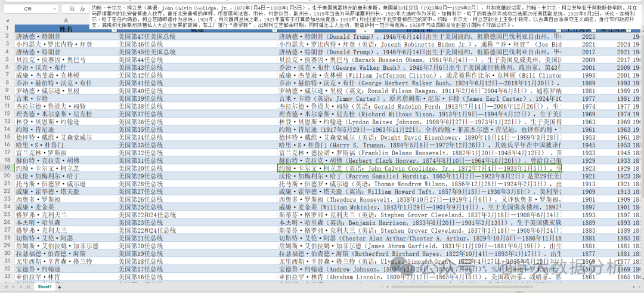
Task: Select cell 美国第47任美国总统
Action: coord(197,36)
